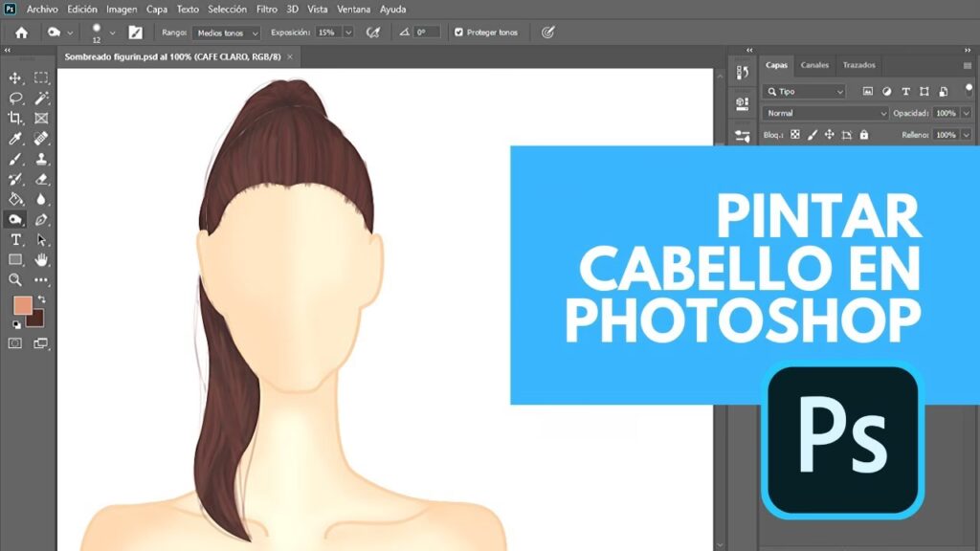This screenshot has width=980, height=551.
Task: Choose the Eyedropper tool
Action: pyautogui.click(x=15, y=139)
